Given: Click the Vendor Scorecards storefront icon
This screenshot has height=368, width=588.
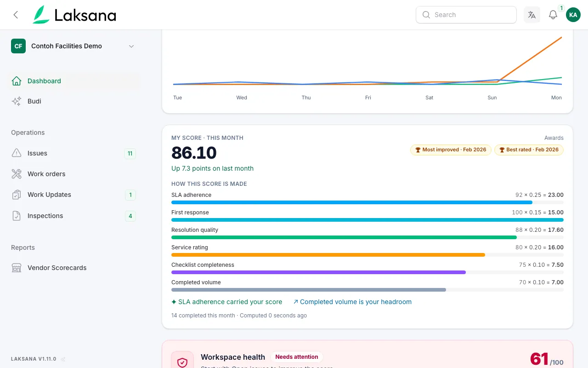Looking at the screenshot, I should [17, 268].
